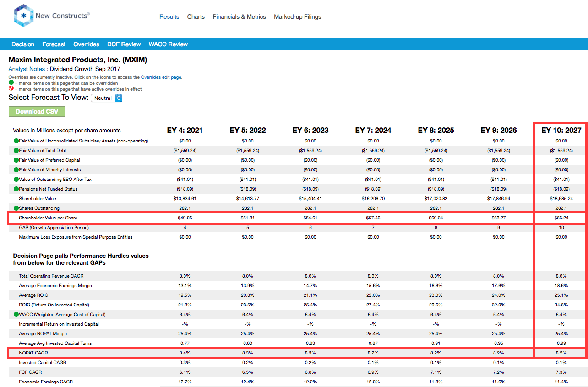Click green override dot for Fair Value of Minority Interests
588x387 pixels.
coord(16,169)
